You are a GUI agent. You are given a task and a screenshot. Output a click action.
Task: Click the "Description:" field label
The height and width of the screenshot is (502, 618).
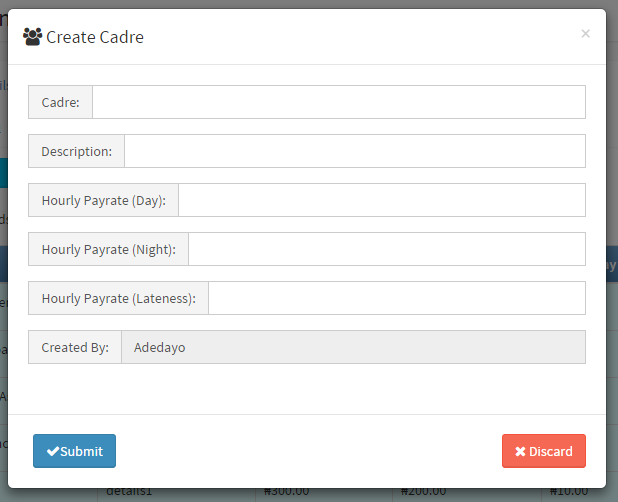pyautogui.click(x=76, y=151)
